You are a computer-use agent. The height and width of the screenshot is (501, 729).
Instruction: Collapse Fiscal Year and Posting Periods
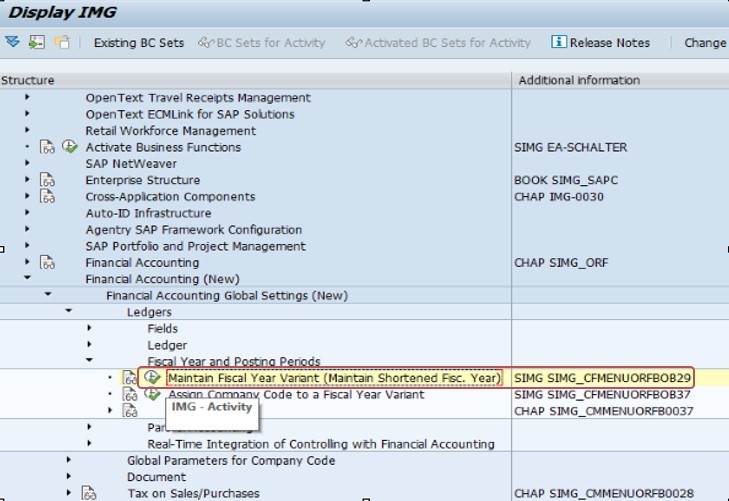89,360
